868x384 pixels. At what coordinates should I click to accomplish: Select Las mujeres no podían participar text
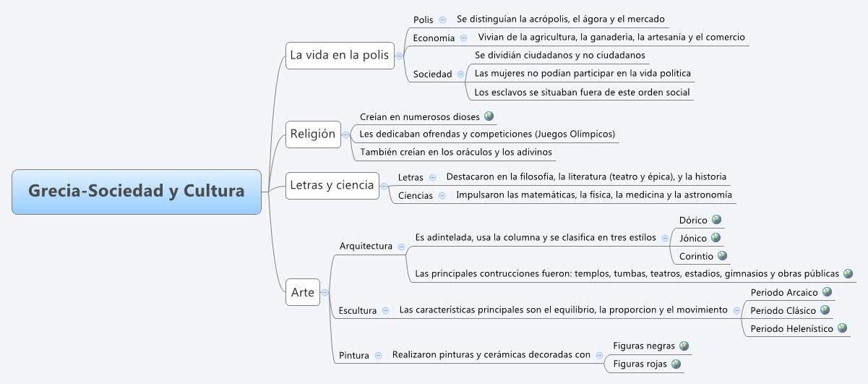pyautogui.click(x=583, y=73)
